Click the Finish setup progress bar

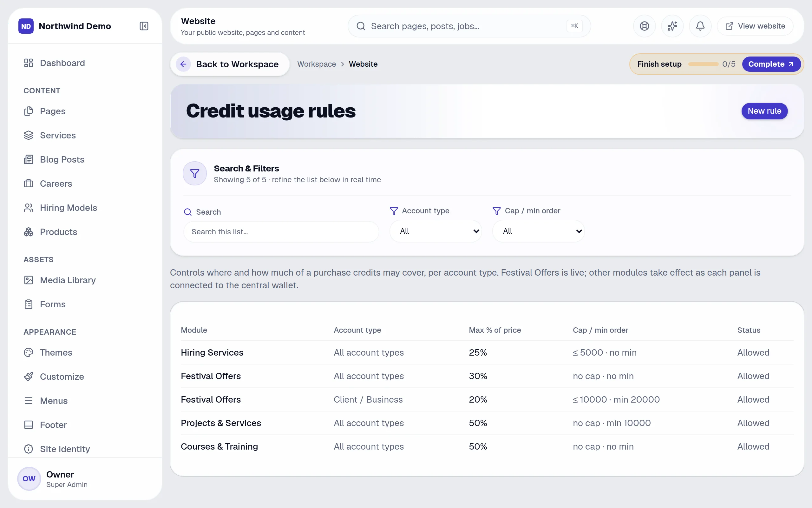(x=703, y=64)
